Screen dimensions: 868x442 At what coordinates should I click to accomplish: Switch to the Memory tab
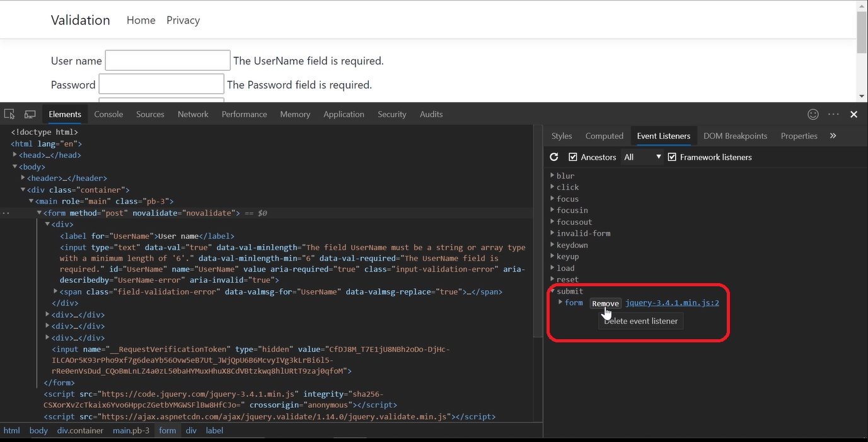(295, 114)
